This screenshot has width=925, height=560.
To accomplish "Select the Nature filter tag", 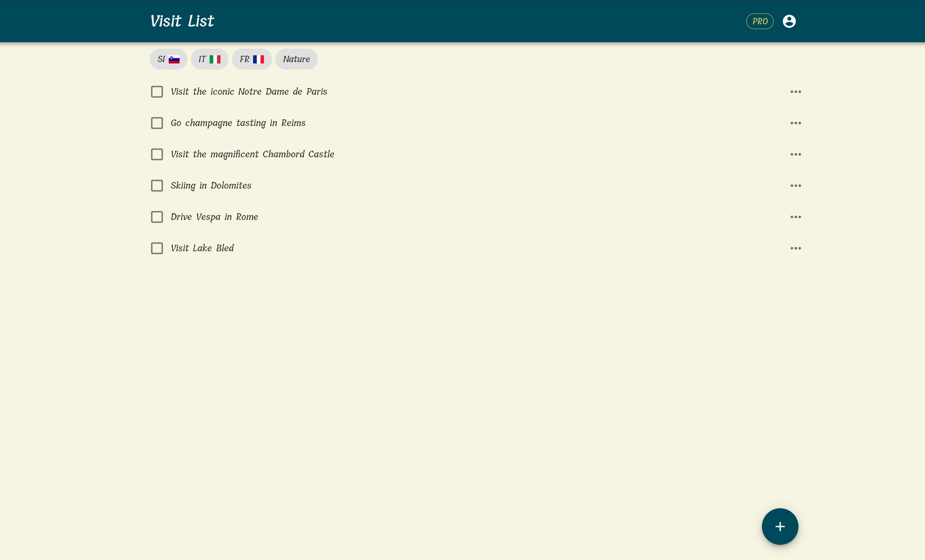I will tap(296, 59).
